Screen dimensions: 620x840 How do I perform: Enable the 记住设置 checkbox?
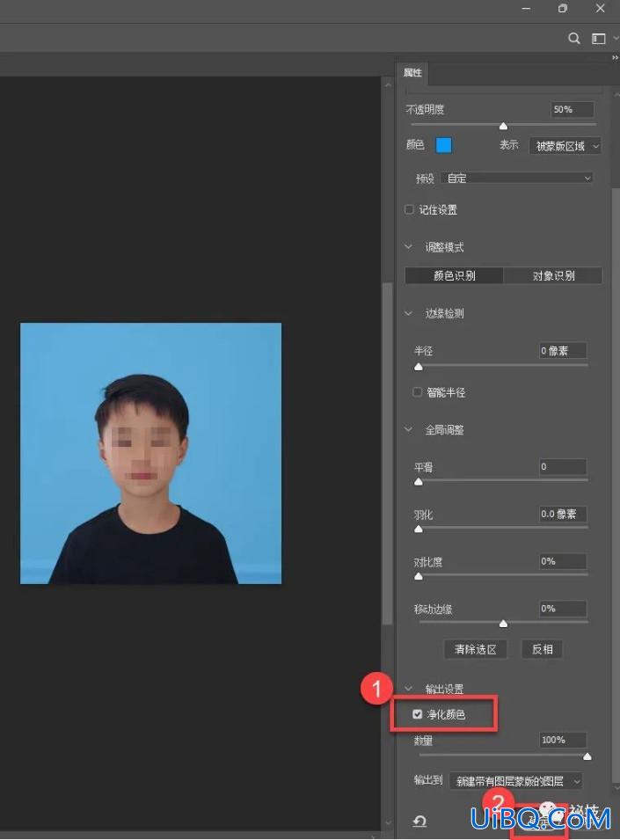click(410, 209)
